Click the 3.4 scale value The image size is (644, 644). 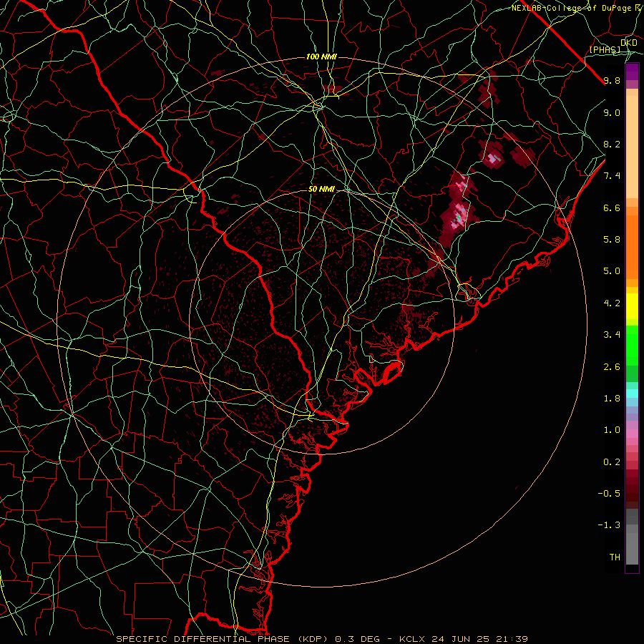(612, 335)
